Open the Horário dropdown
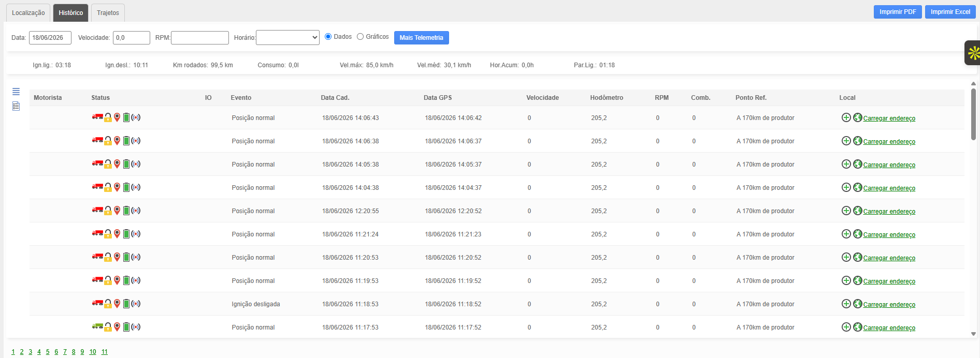The height and width of the screenshot is (358, 980). (x=287, y=37)
